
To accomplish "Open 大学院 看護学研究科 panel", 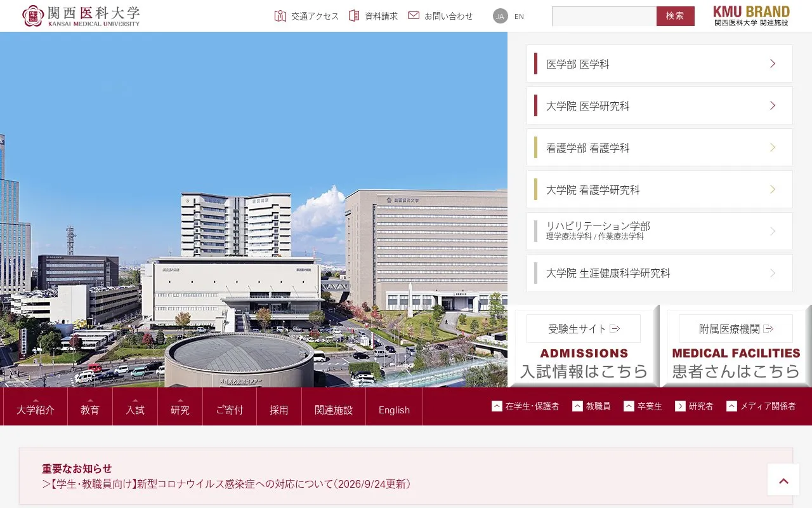I will pyautogui.click(x=660, y=189).
